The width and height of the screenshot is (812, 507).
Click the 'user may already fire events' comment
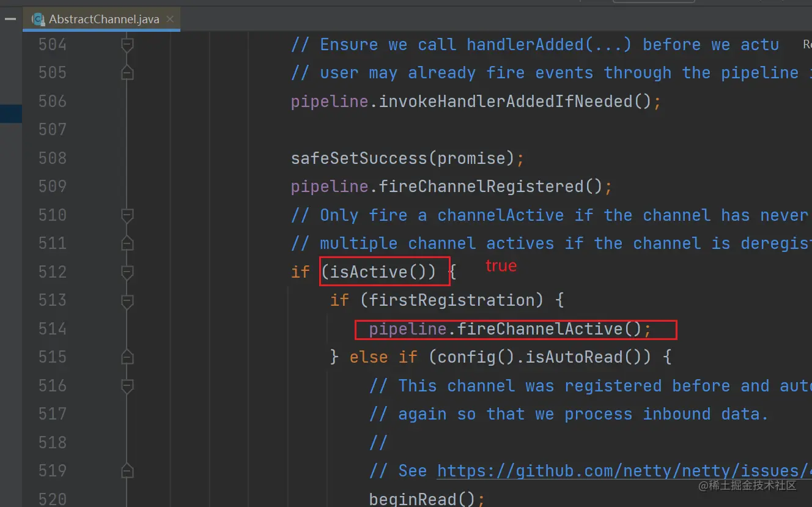pos(550,73)
